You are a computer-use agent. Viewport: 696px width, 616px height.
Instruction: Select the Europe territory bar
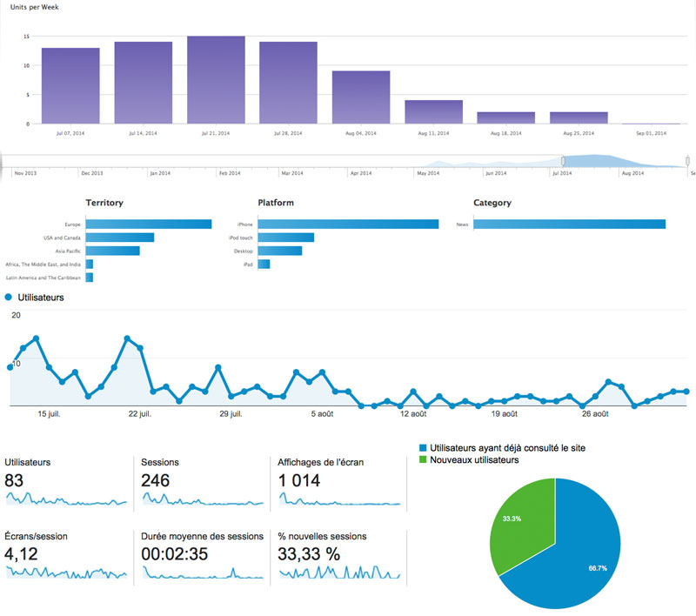pos(149,224)
